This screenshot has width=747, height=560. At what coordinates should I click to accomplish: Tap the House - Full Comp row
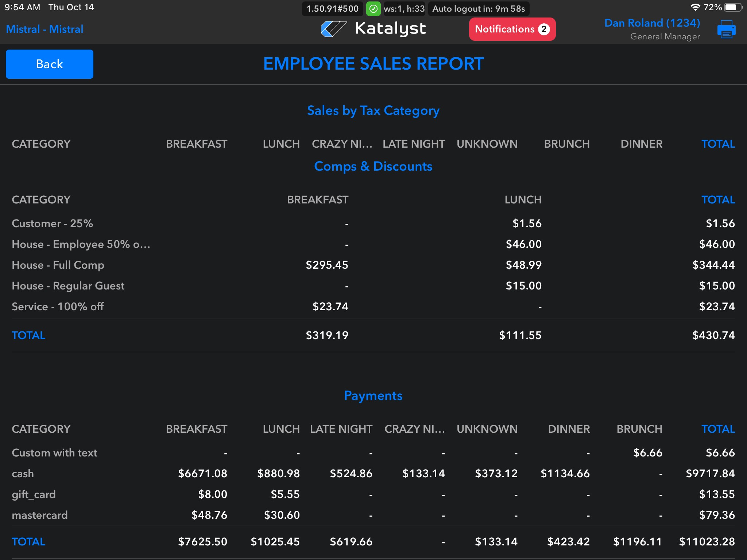[x=58, y=265]
